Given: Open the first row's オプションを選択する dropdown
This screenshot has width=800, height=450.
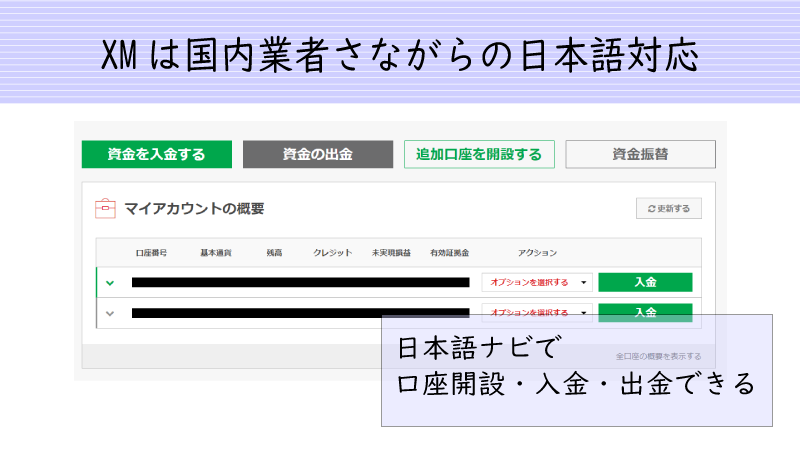Looking at the screenshot, I should coord(537,282).
